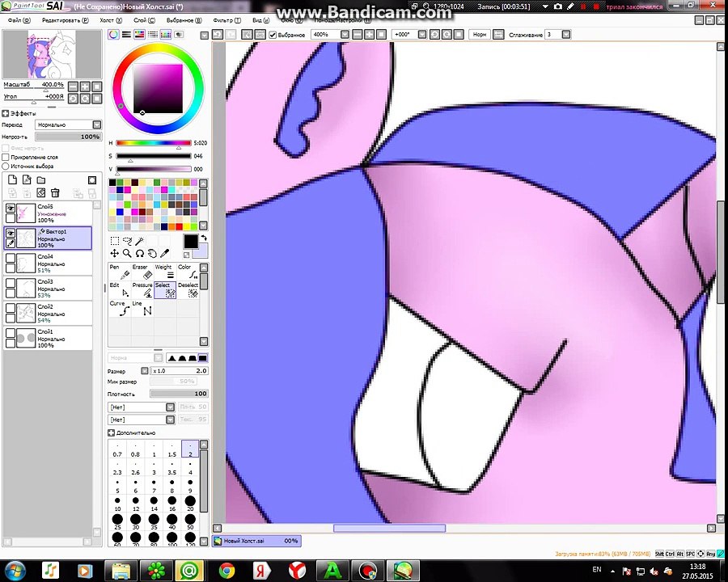
Task: Open the Файл menu
Action: (19, 20)
